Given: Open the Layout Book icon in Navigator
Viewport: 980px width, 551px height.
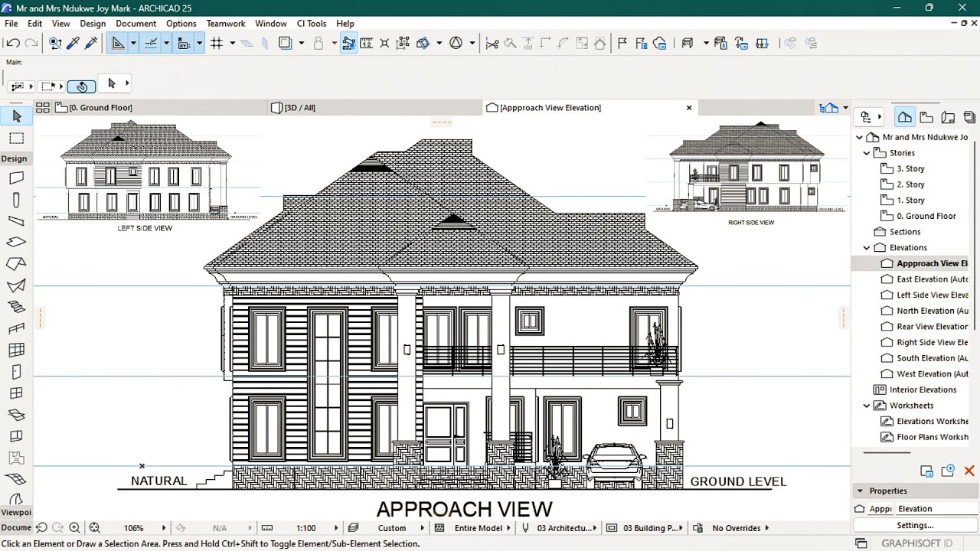Looking at the screenshot, I should [948, 117].
